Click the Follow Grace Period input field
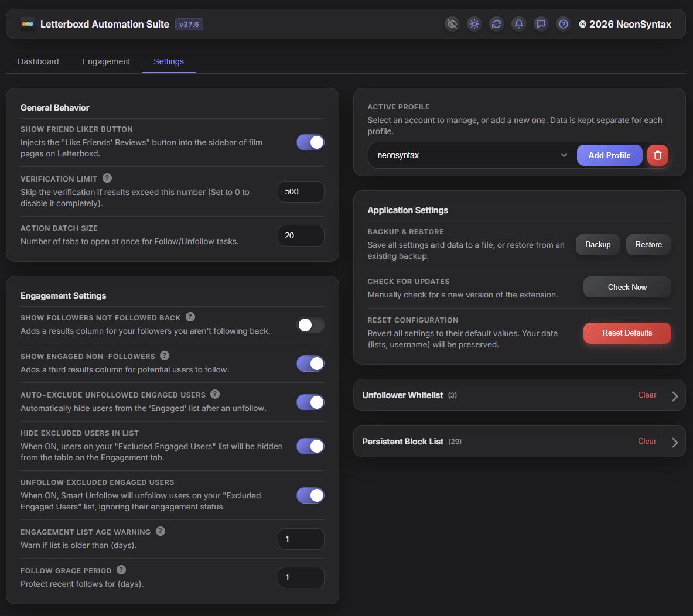 301,577
